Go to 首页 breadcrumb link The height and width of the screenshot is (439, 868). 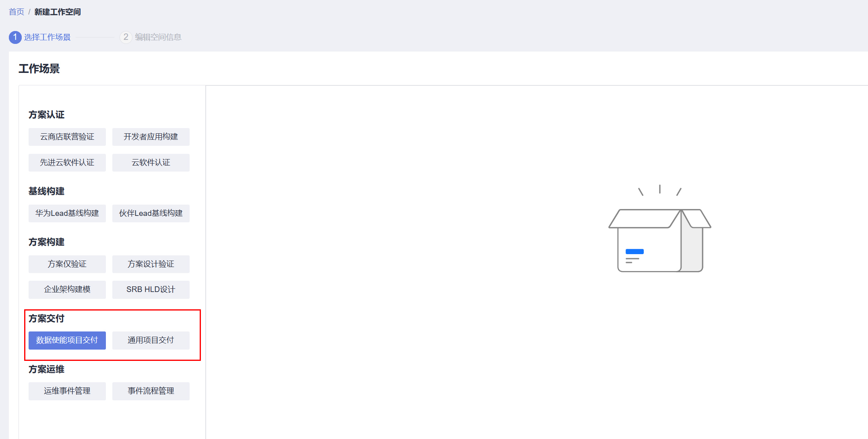click(x=17, y=12)
